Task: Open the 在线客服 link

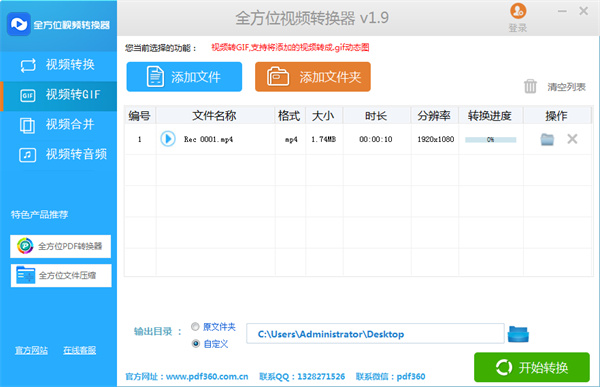Action: (80, 350)
